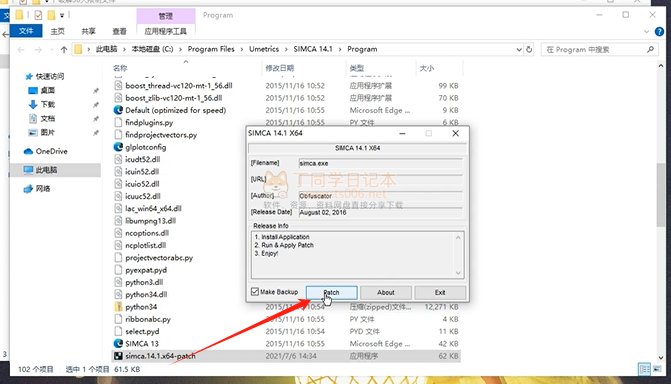Select ribbonabc.py file
Screen dimensions: 671x384
coord(148,319)
